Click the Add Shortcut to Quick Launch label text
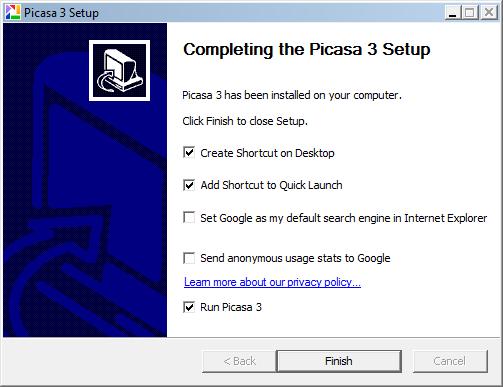 271,185
